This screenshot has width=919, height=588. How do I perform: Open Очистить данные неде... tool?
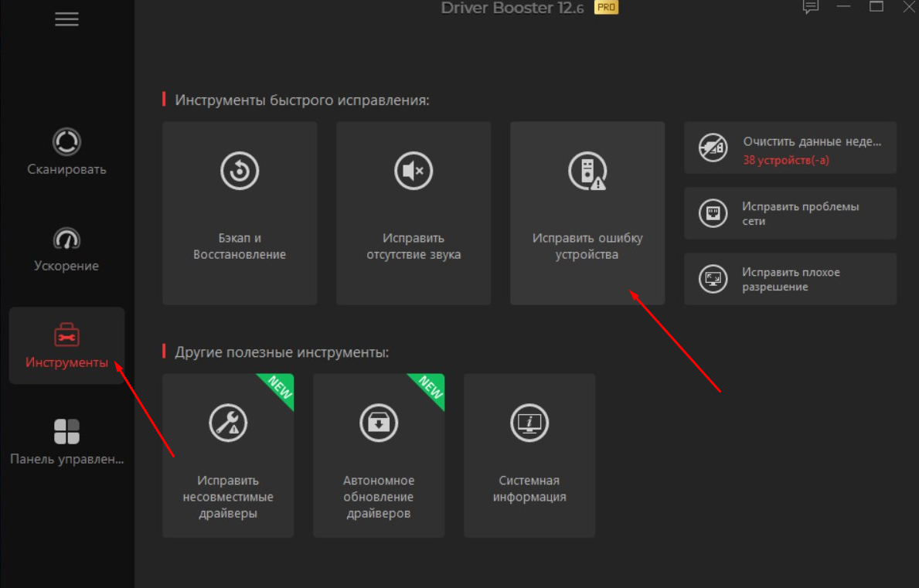click(x=790, y=148)
